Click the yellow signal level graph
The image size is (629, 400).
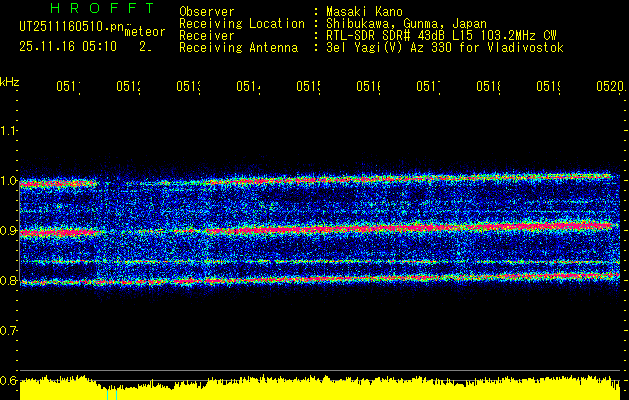(x=320, y=388)
